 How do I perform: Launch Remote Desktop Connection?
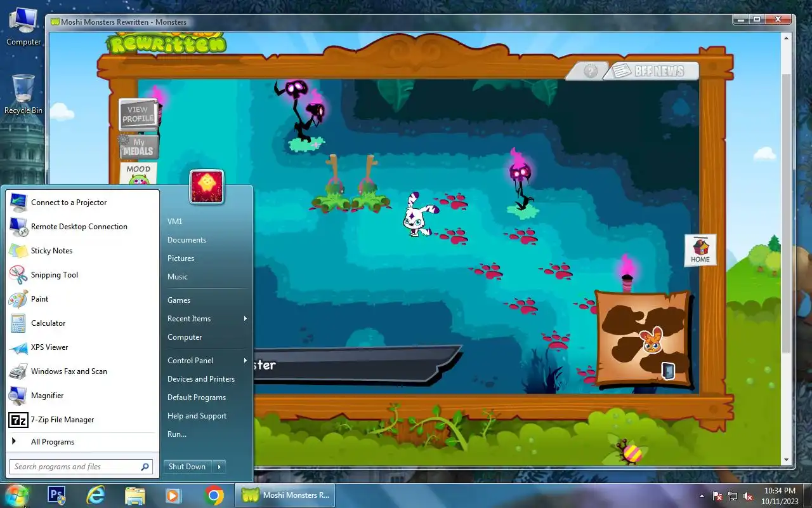(x=82, y=227)
